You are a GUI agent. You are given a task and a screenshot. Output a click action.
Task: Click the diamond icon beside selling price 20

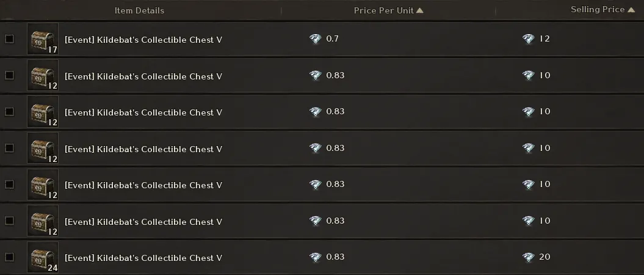tap(529, 257)
